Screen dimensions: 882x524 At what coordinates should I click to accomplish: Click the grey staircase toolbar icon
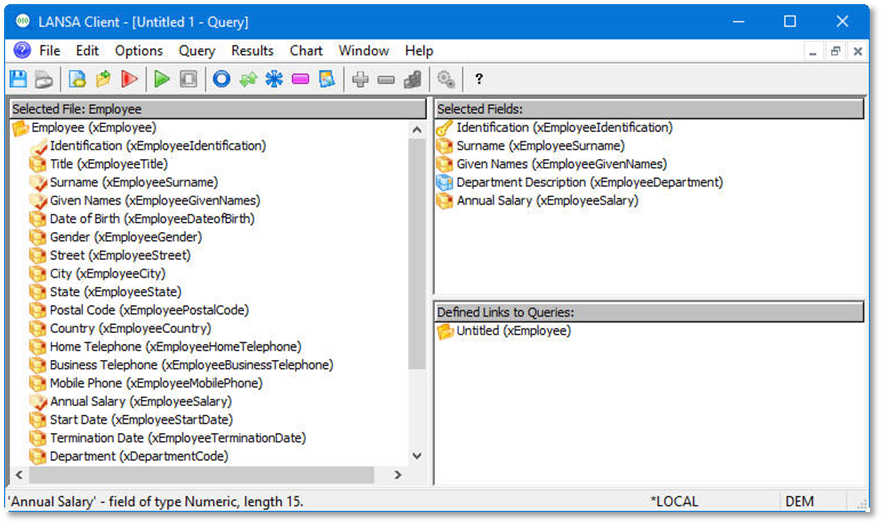tap(412, 79)
